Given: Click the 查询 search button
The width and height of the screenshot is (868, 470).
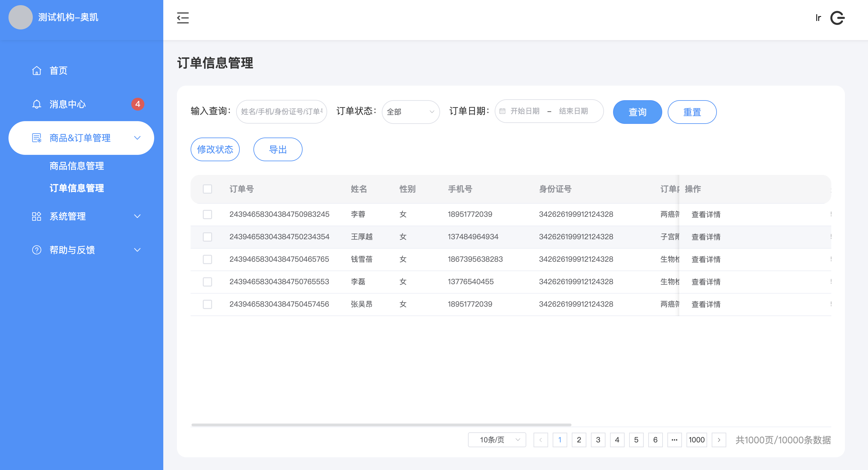Looking at the screenshot, I should tap(637, 112).
